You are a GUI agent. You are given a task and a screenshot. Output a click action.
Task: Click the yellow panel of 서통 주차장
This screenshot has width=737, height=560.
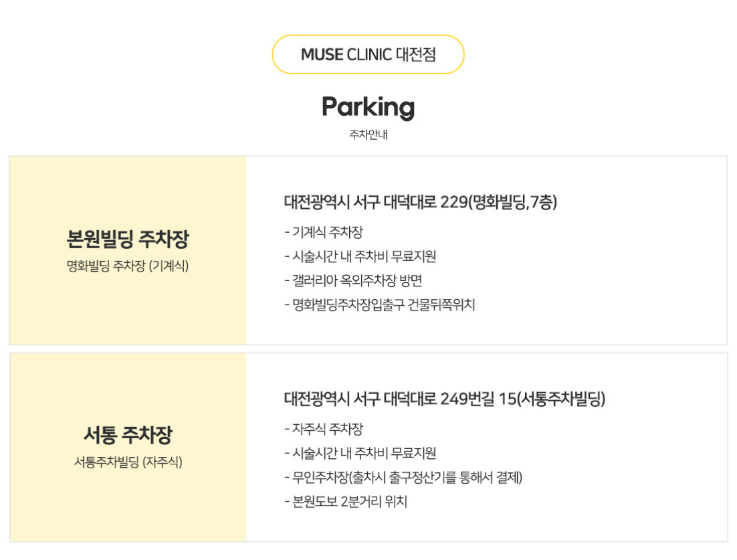(x=128, y=447)
